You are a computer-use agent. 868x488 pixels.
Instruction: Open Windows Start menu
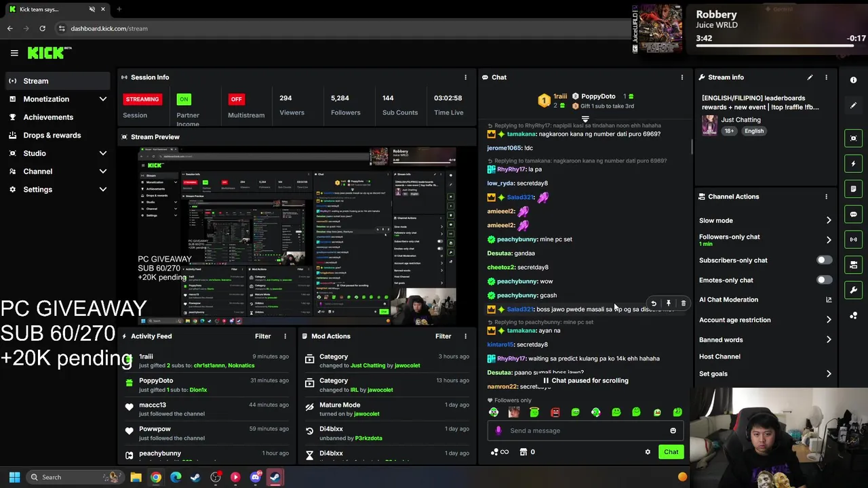pos(14,477)
